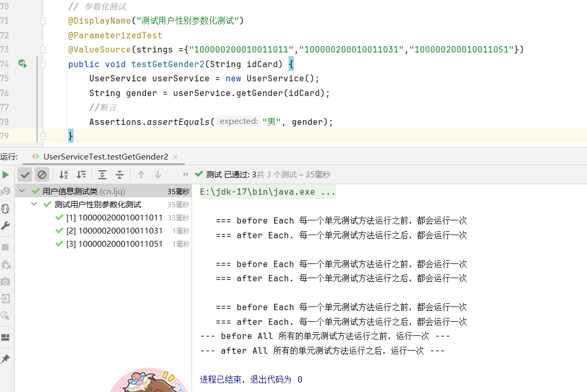587x392 pixels.
Task: Click testGetGender2 method name in editor
Action: [168, 64]
